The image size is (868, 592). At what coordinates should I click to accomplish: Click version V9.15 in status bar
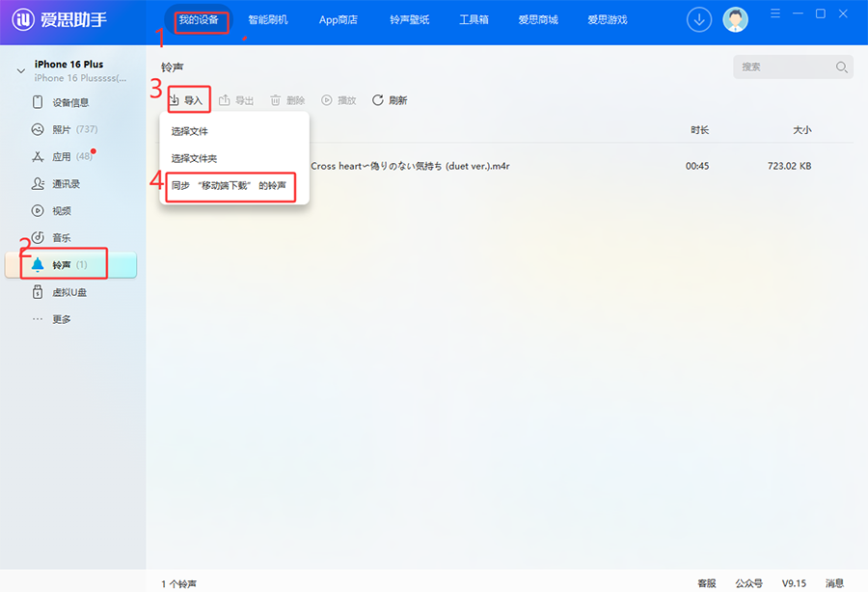coord(794,583)
